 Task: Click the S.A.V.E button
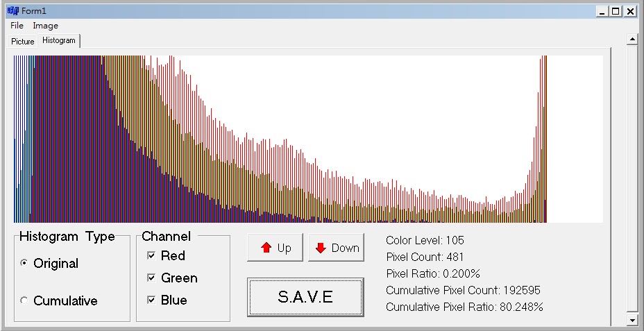pyautogui.click(x=305, y=297)
